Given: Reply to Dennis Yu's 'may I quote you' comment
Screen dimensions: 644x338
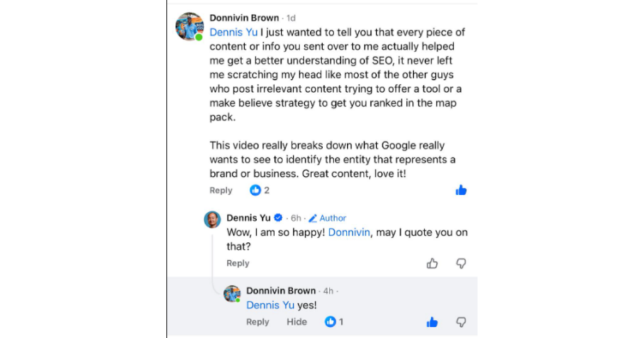Looking at the screenshot, I should tap(238, 263).
